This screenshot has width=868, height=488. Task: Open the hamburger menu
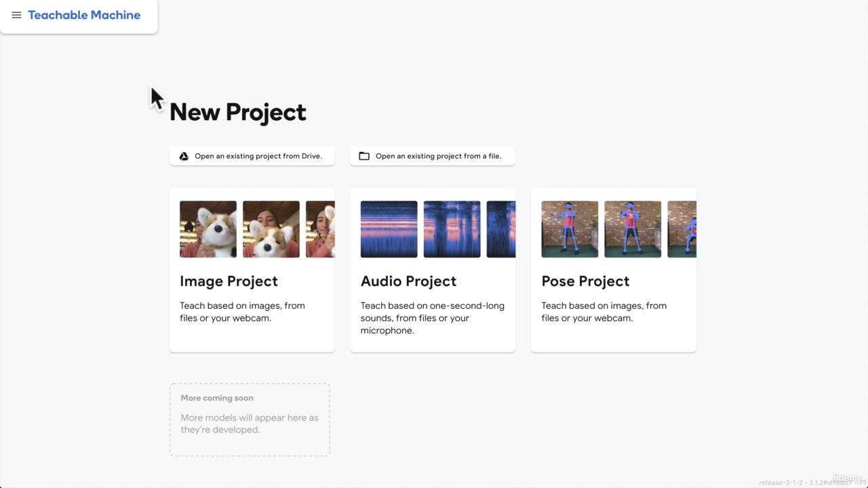[16, 15]
